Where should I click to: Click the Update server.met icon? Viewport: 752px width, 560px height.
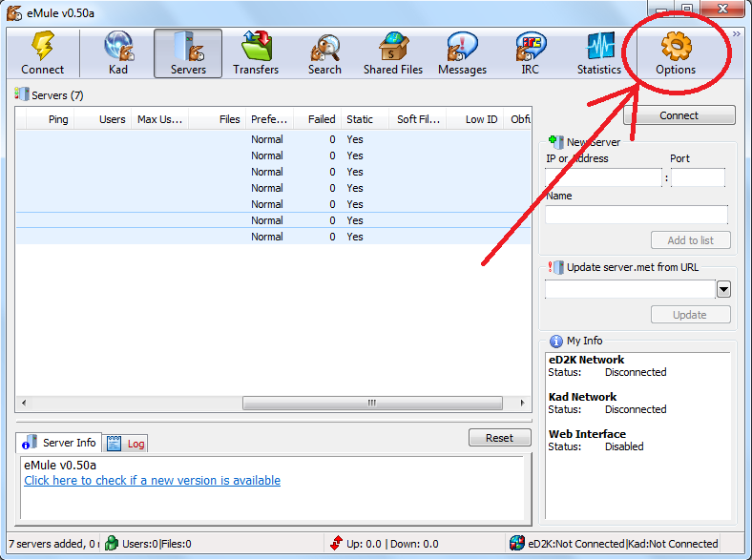[x=555, y=267]
